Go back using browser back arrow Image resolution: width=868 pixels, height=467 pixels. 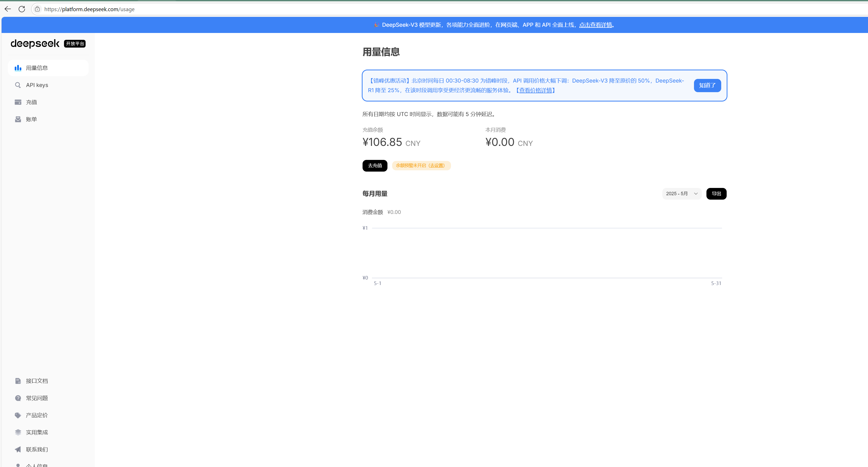[x=8, y=9]
